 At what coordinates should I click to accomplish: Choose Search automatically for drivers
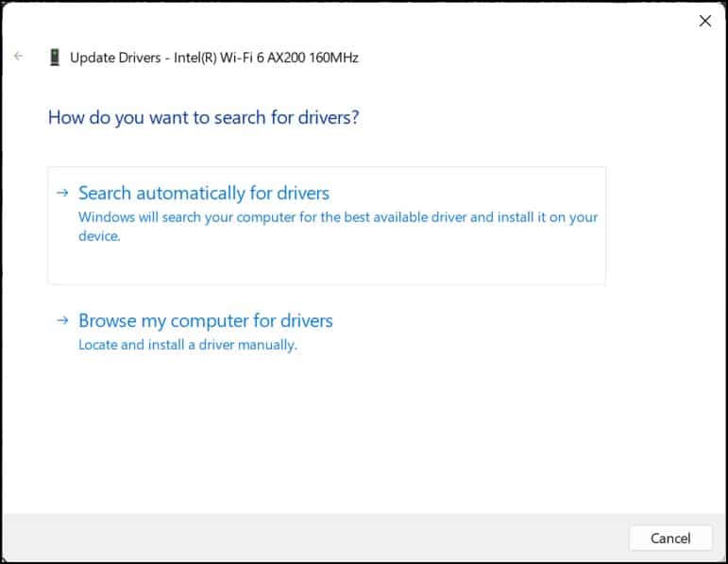[x=327, y=226]
